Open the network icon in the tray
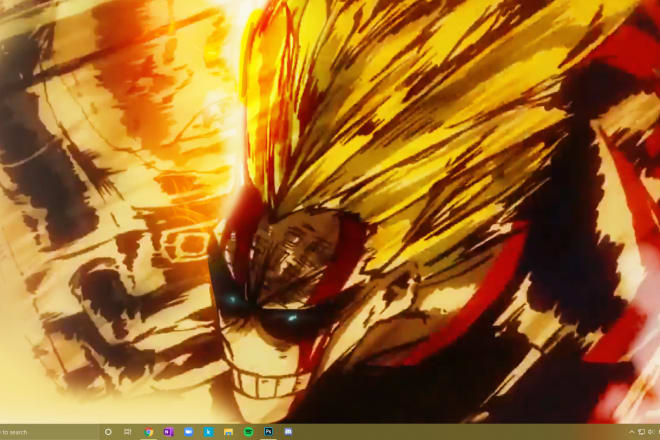 click(x=641, y=432)
